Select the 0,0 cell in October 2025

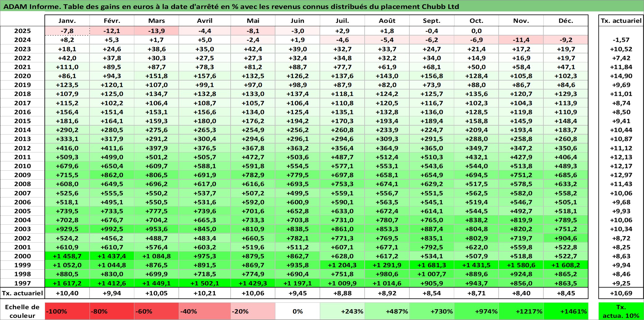click(476, 31)
